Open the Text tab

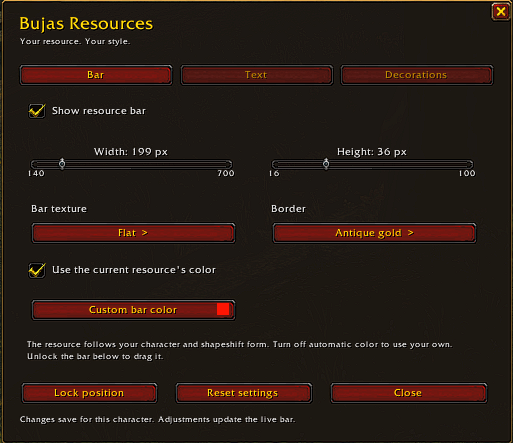[x=256, y=75]
